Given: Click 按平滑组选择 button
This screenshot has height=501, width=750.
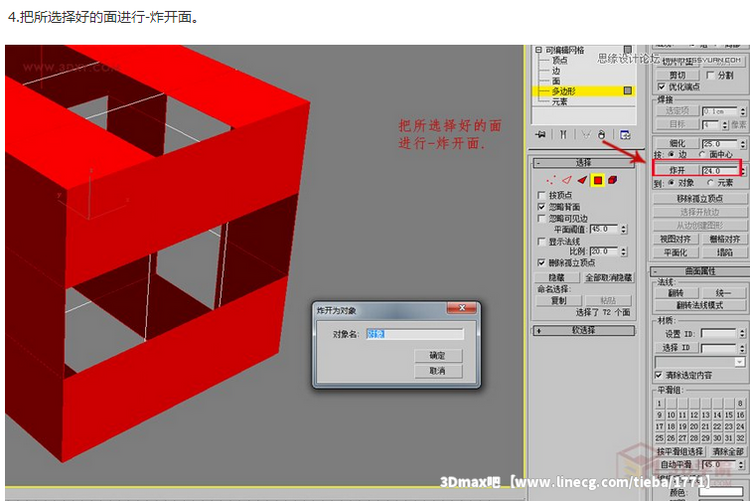Looking at the screenshot, I should 679,451.
